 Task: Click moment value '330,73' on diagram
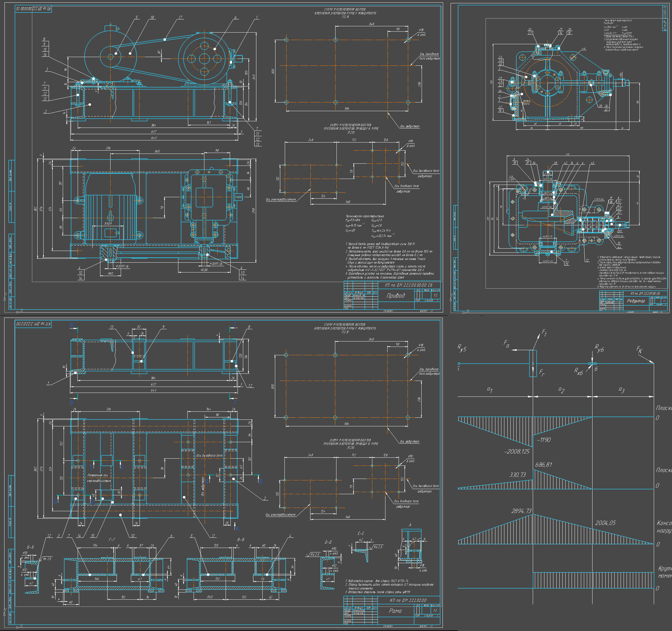point(518,475)
